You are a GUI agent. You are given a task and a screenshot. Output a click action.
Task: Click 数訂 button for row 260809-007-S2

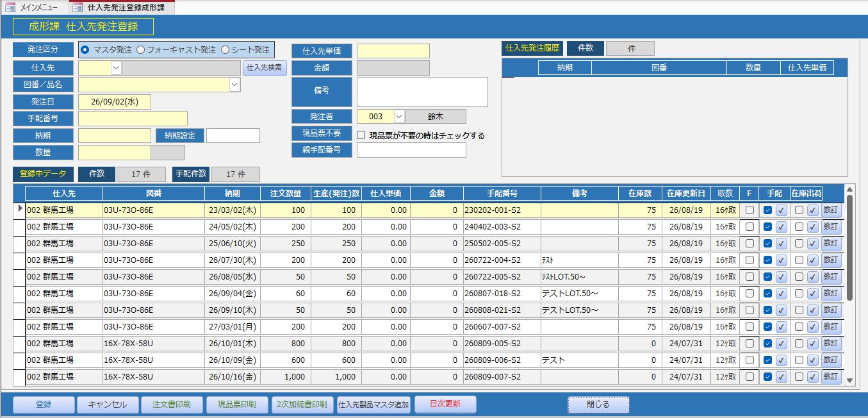click(x=831, y=376)
